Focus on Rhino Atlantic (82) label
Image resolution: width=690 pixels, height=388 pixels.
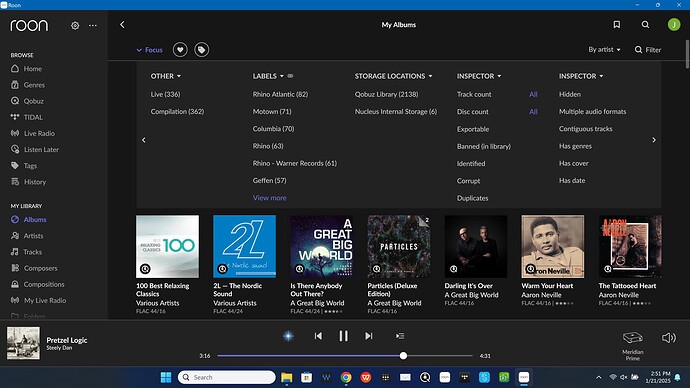(x=280, y=94)
